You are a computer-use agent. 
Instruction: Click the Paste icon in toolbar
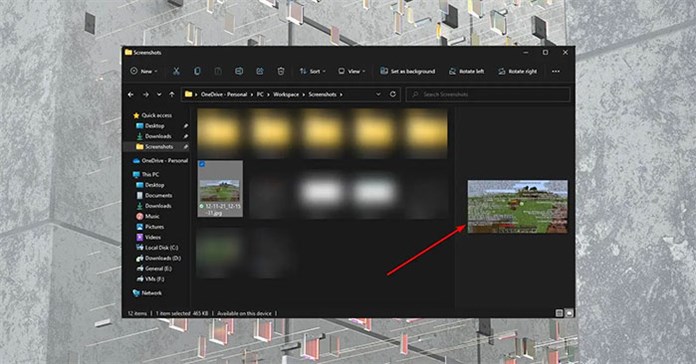click(x=218, y=71)
